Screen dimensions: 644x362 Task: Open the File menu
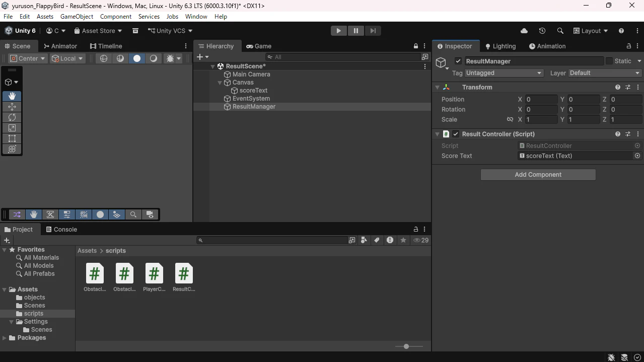[x=8, y=16]
